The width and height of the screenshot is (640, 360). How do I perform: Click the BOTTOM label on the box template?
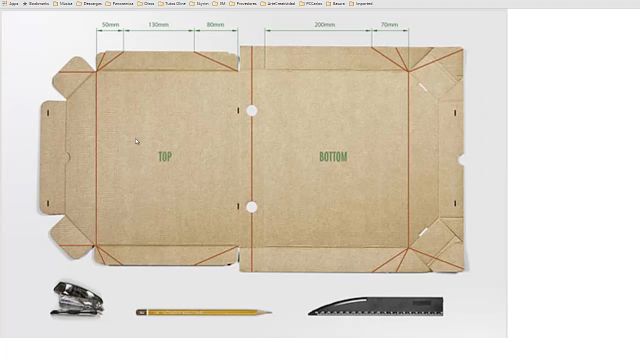333,157
